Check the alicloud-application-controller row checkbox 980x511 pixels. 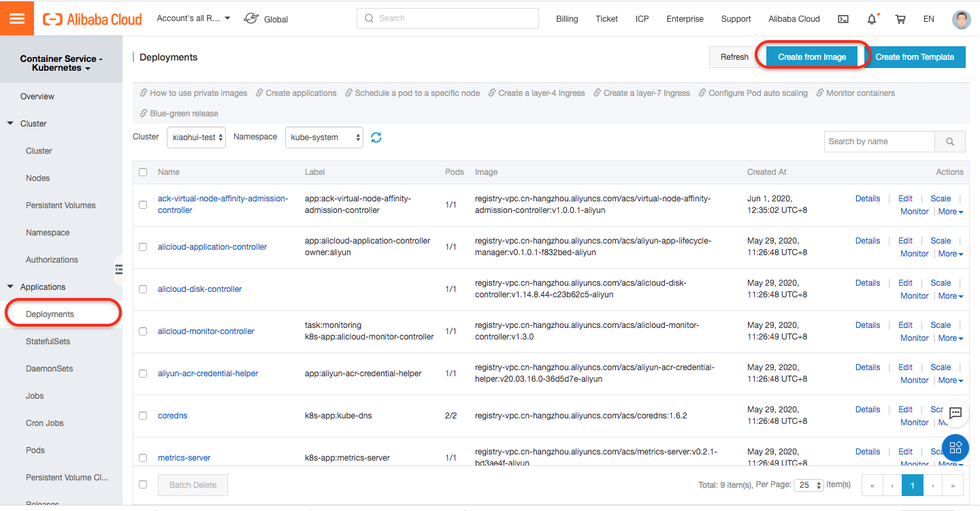tap(143, 247)
